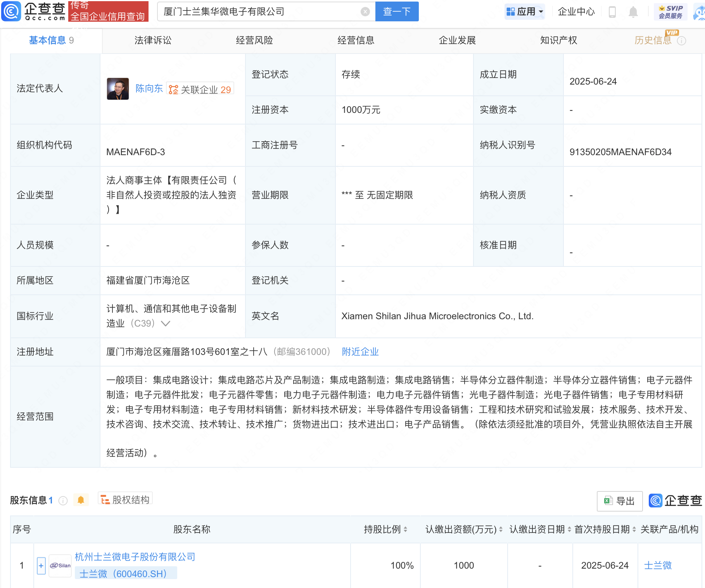
Task: Click stock tag 士兰微（600460.SH）
Action: [126, 573]
